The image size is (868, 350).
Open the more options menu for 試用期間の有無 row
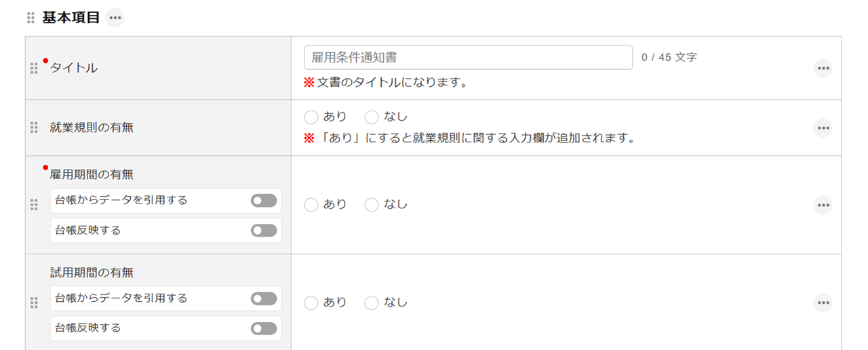point(823,303)
